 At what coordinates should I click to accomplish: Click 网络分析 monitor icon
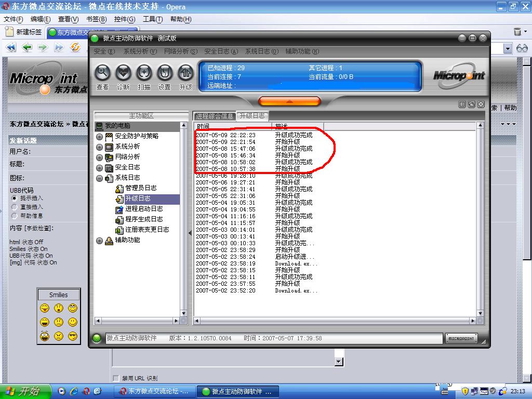pos(109,157)
